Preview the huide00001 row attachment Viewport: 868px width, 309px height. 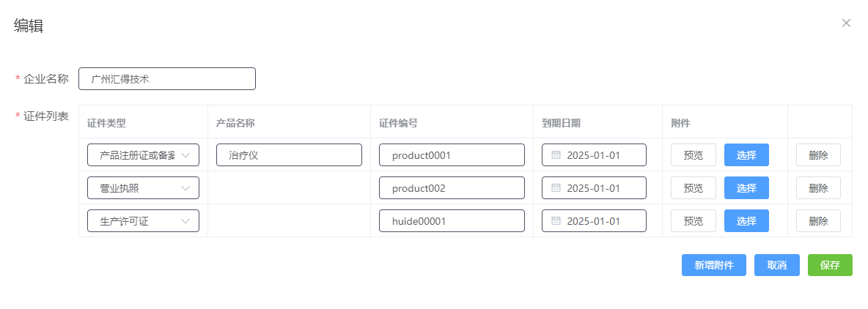pyautogui.click(x=693, y=221)
